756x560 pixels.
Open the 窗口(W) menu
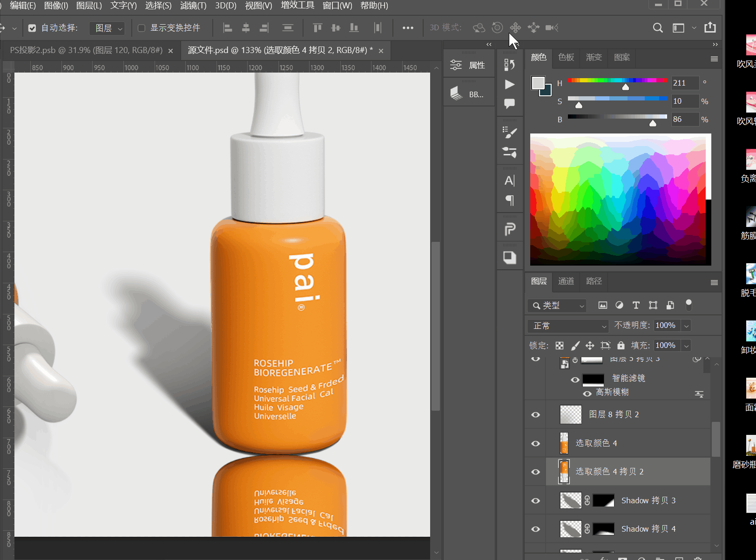[x=337, y=6]
